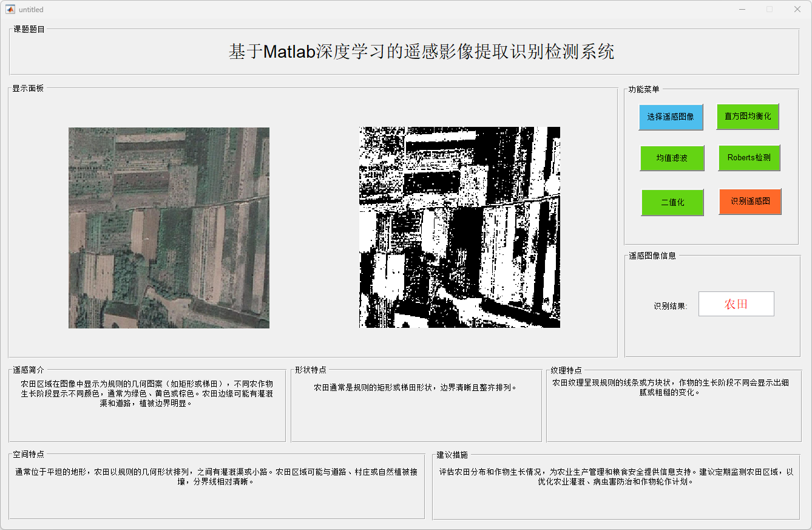The image size is (812, 530).
Task: Click the 显示面板 panel title
Action: (28, 88)
